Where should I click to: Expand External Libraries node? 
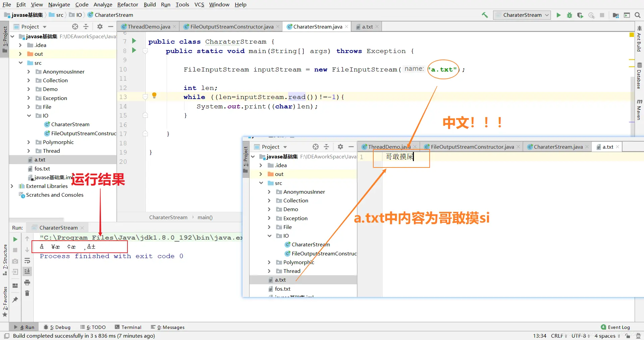(x=12, y=186)
